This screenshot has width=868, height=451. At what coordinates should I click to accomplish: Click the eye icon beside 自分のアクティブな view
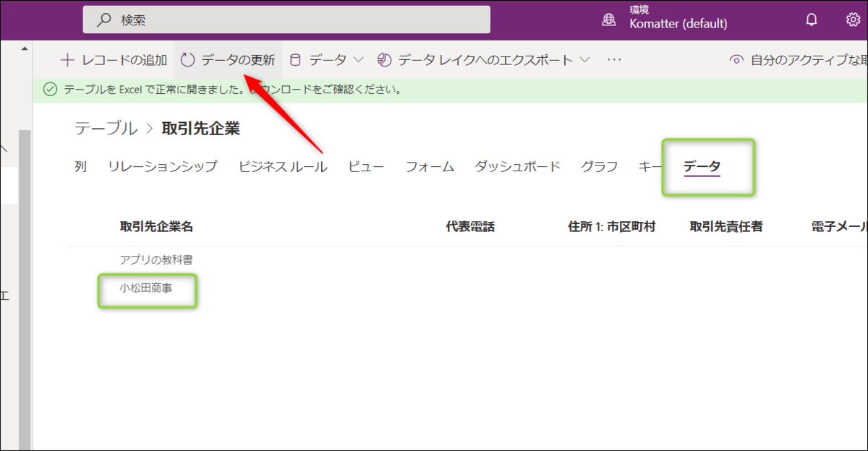[x=736, y=59]
